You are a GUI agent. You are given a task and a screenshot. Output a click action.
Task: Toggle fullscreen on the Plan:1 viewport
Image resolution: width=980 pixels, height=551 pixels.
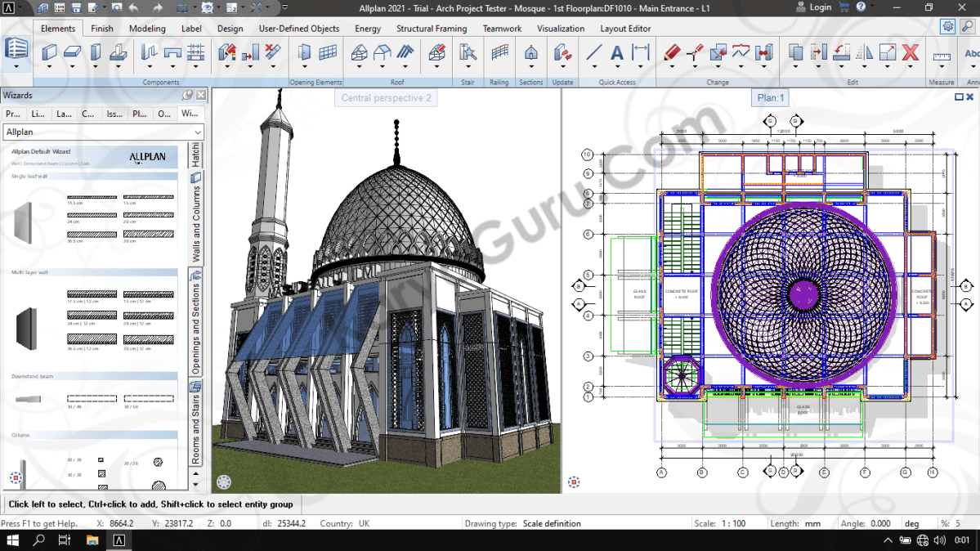tap(957, 97)
